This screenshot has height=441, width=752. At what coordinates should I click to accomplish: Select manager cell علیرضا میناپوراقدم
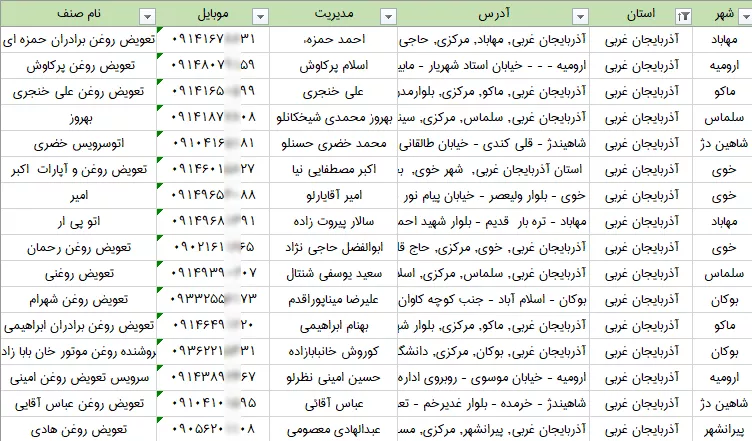click(x=334, y=299)
